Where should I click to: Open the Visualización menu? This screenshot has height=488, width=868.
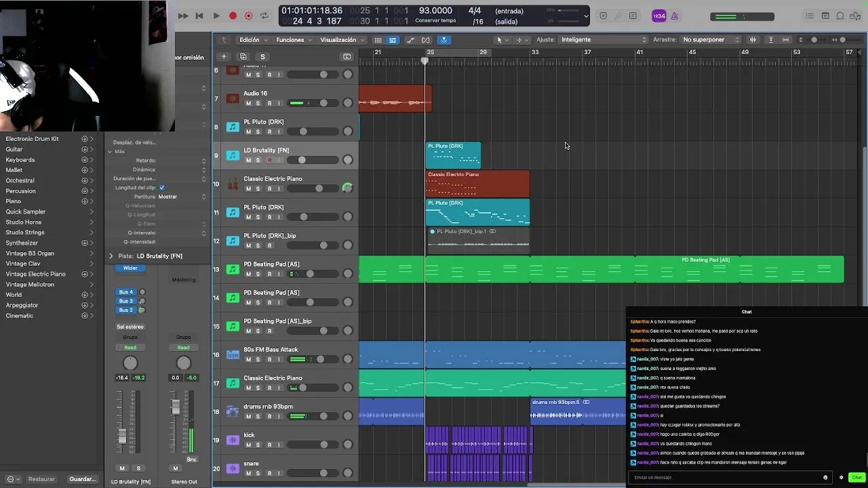point(342,40)
